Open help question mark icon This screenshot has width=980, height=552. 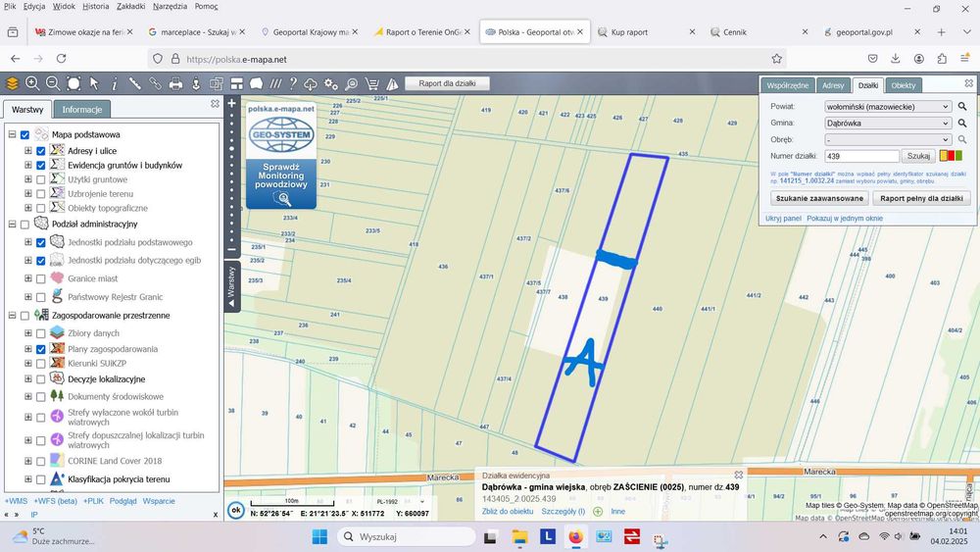coord(293,83)
